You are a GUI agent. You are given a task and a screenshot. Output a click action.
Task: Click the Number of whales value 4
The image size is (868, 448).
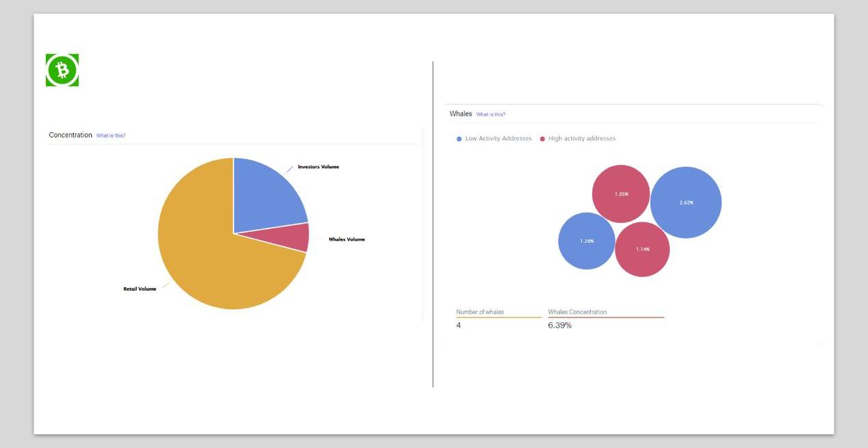tap(459, 326)
